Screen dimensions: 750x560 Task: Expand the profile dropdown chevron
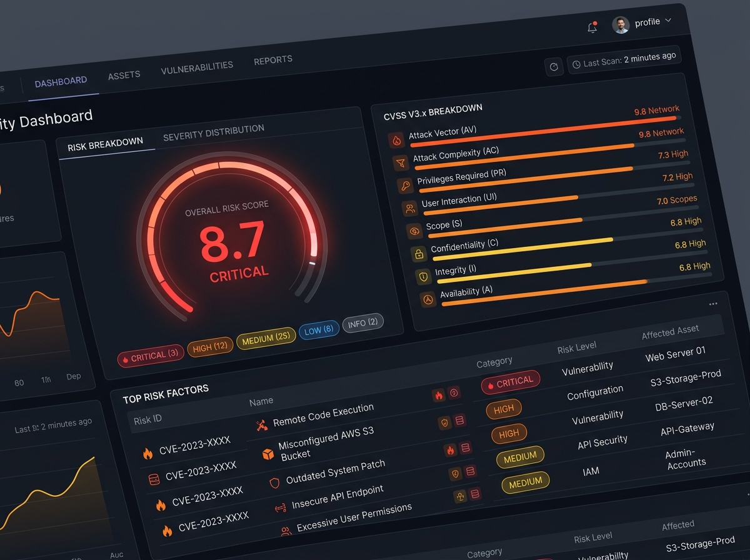click(x=668, y=21)
